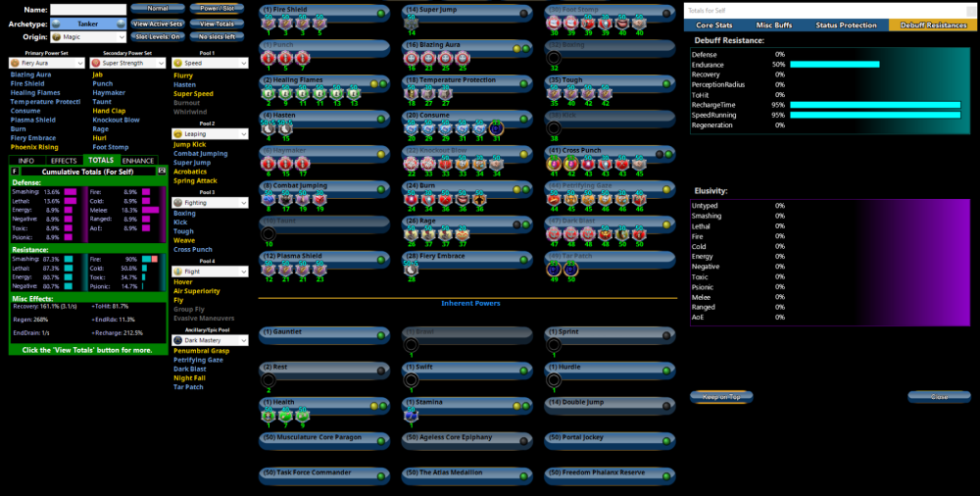Click the empty slot under Rest power
This screenshot has height=496, width=980.
coord(267,380)
